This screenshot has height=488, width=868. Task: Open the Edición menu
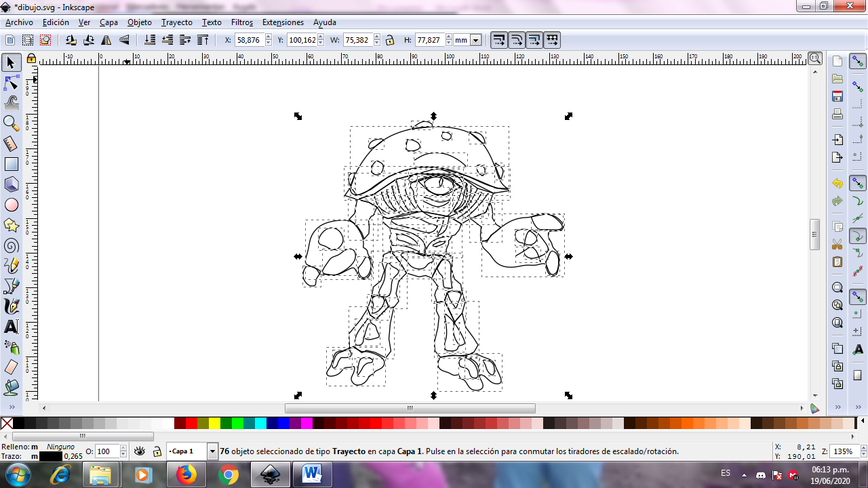pyautogui.click(x=56, y=22)
